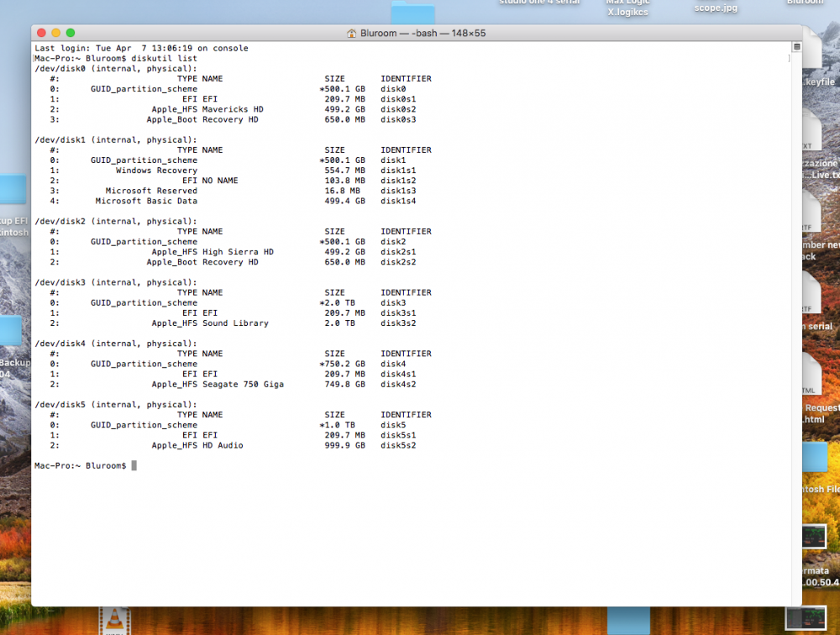Screen dimensions: 840x635
Task: Click the Terminal window title 'Bluroom — -bash — 148×55'
Action: click(x=423, y=34)
